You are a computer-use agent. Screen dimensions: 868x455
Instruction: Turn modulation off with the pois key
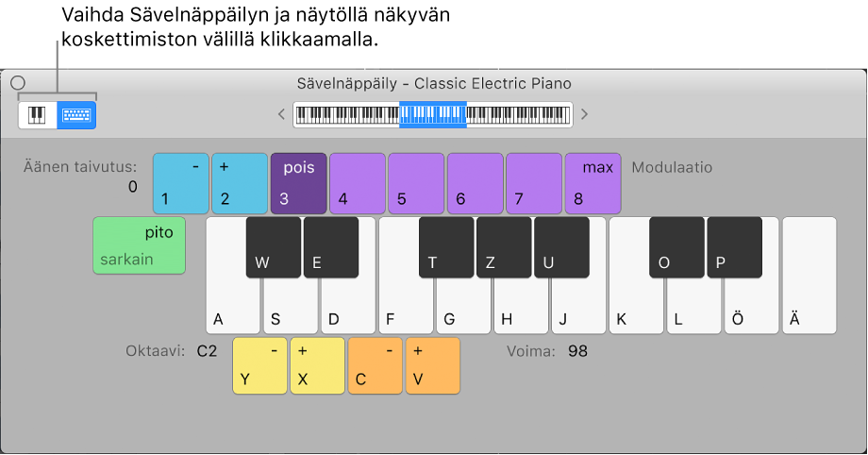coord(298,182)
